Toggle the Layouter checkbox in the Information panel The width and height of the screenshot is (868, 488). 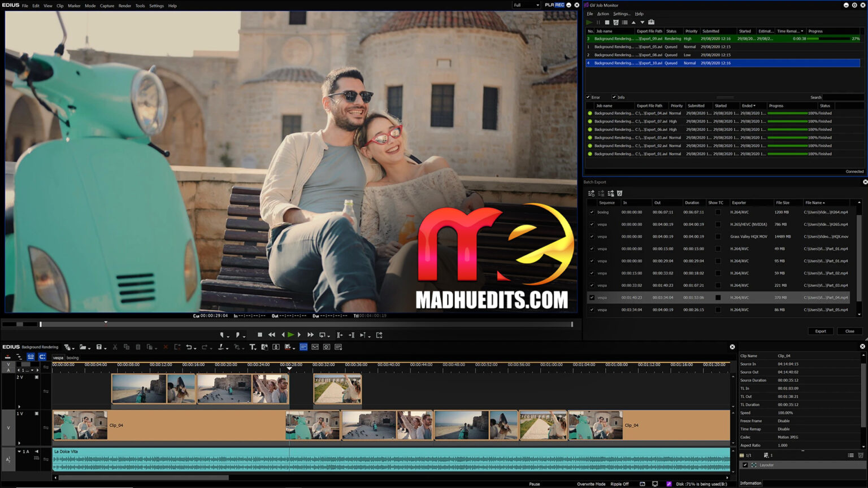pyautogui.click(x=746, y=465)
